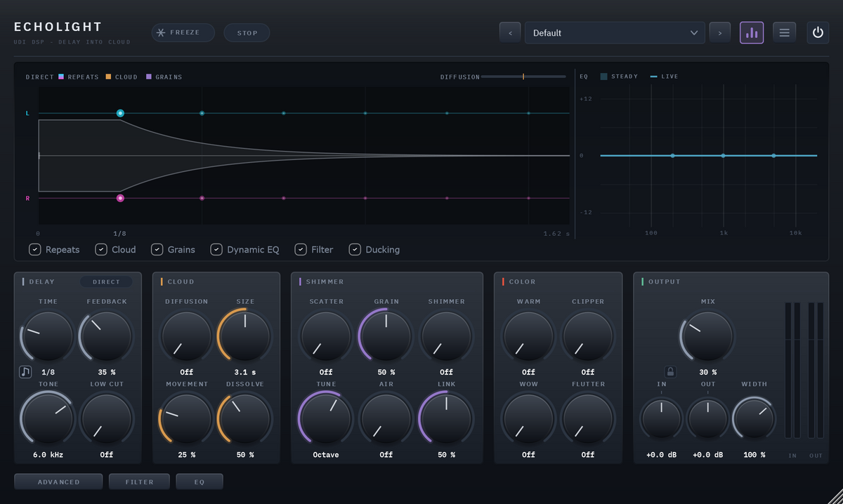Click the Clipper knob
Image resolution: width=843 pixels, height=504 pixels.
[x=588, y=336]
